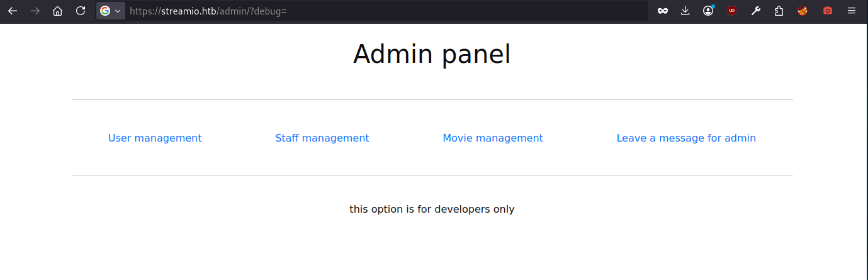The image size is (868, 280).
Task: Click the forward navigation arrow
Action: click(x=35, y=11)
